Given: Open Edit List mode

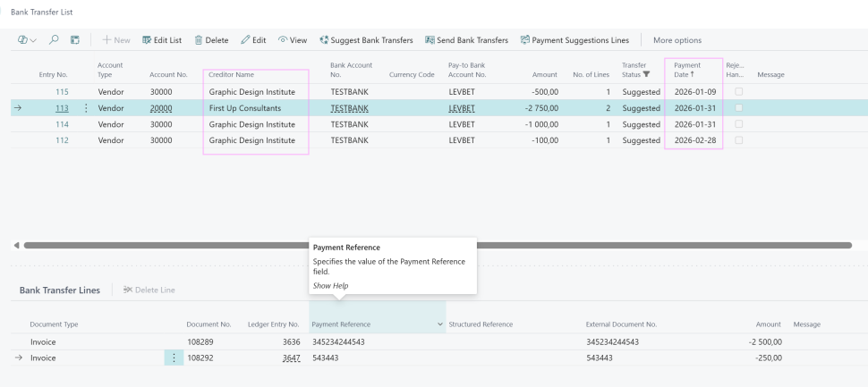Looking at the screenshot, I should pyautogui.click(x=162, y=40).
